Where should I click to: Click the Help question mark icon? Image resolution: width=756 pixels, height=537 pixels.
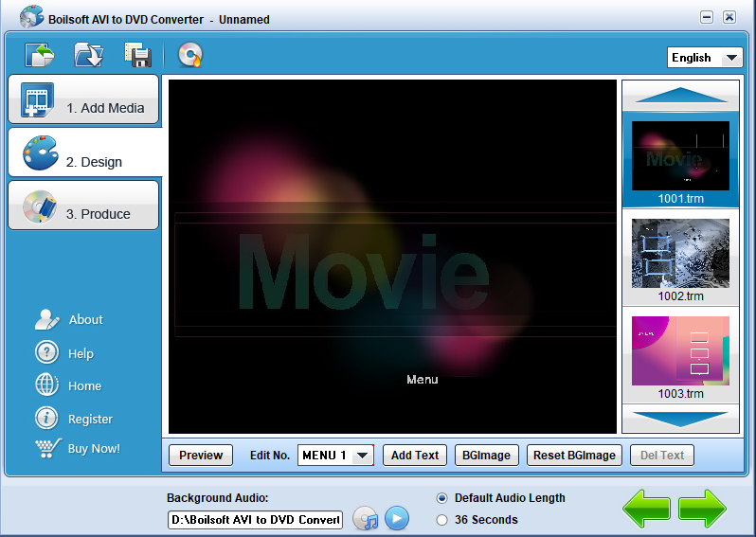tap(46, 352)
